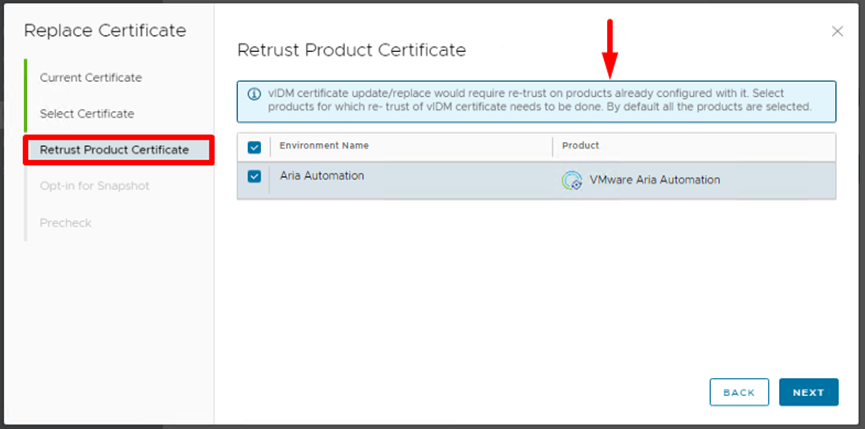
Task: Go to the Current Certificate step
Action: (90, 78)
